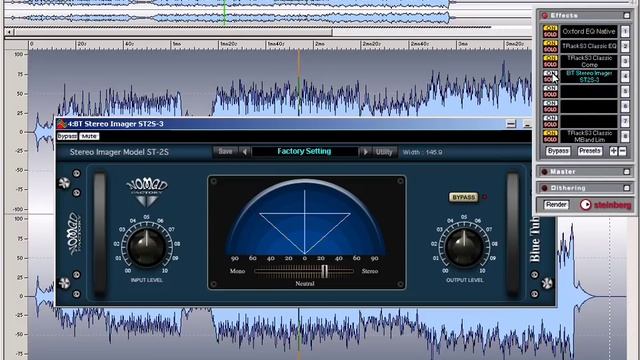Collapse the Effects panel
The image size is (640, 360).
pyautogui.click(x=627, y=16)
